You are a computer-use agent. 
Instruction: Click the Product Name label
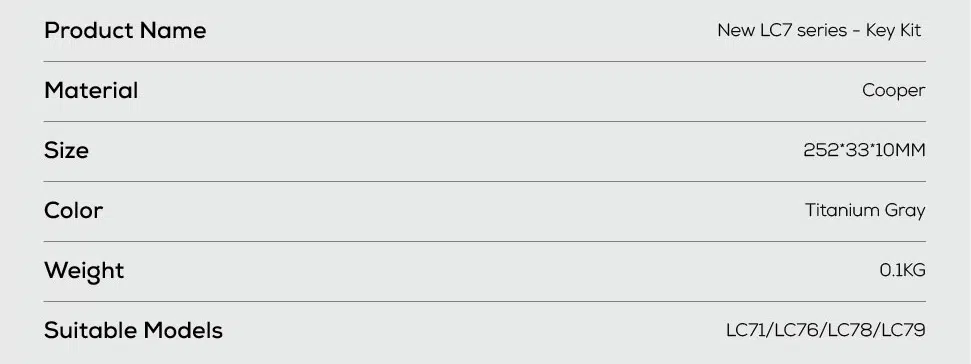click(125, 30)
